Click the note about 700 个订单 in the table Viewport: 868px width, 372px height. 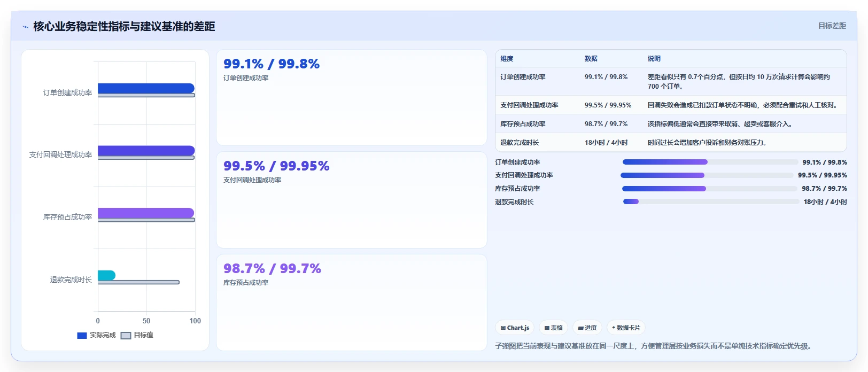coord(739,81)
